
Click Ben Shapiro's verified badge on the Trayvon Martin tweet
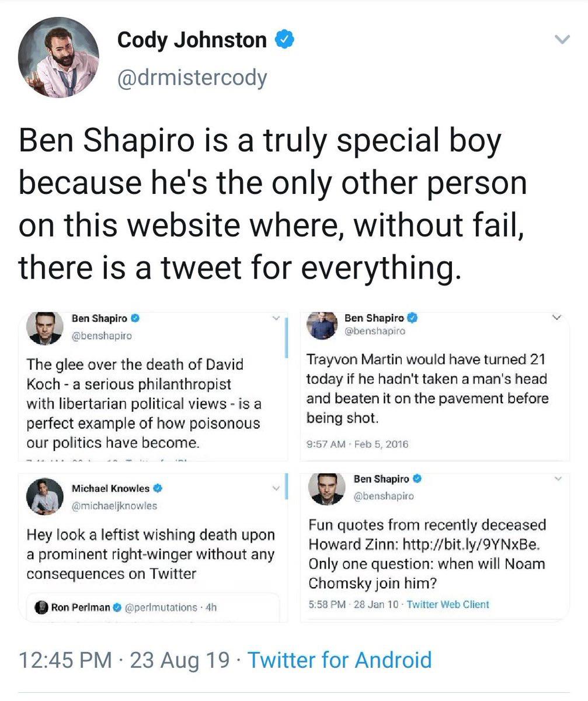pos(412,316)
